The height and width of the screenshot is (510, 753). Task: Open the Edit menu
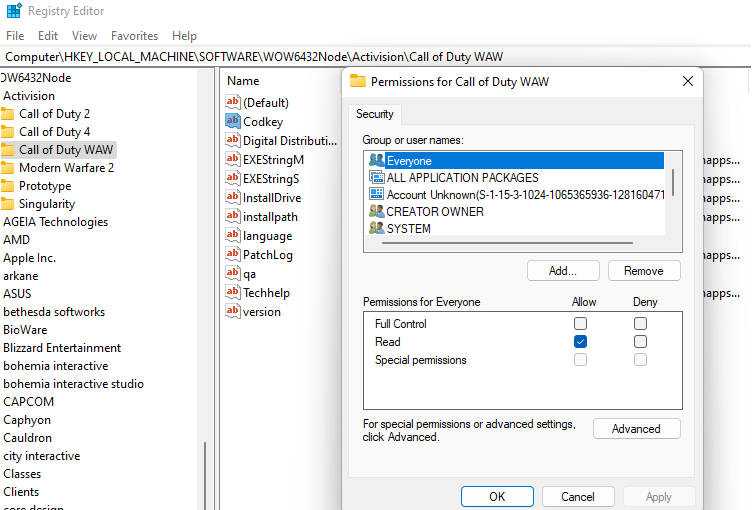click(x=48, y=36)
